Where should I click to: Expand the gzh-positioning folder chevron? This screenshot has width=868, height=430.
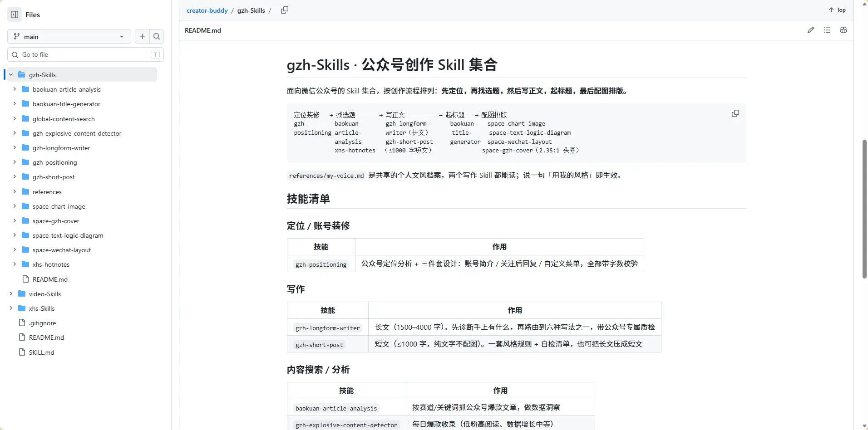pos(15,162)
